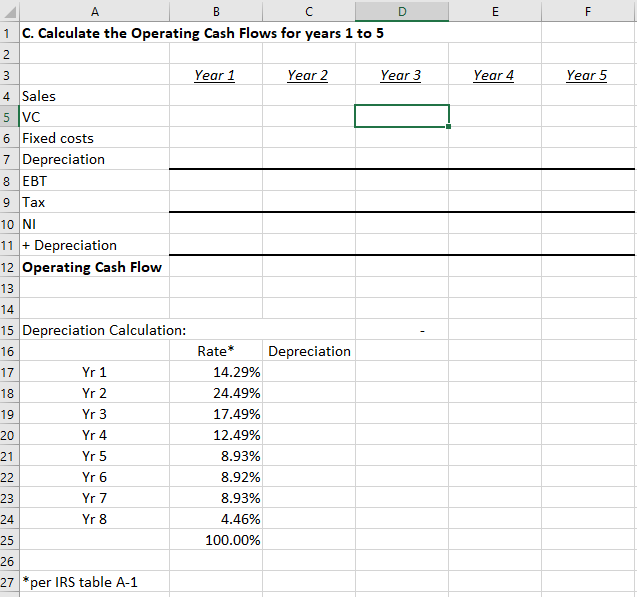The height and width of the screenshot is (597, 637).
Task: Click the 24.49% rate cell
Action: coord(216,393)
